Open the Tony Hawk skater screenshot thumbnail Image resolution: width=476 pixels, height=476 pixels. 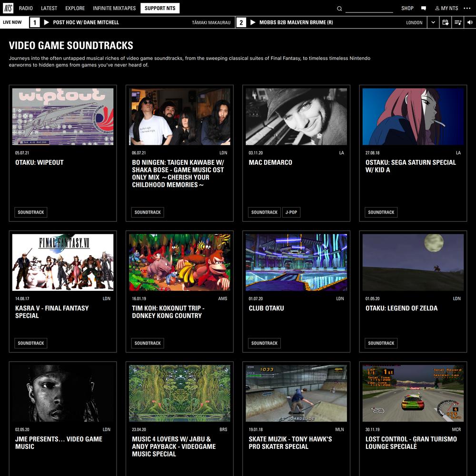pyautogui.click(x=296, y=394)
